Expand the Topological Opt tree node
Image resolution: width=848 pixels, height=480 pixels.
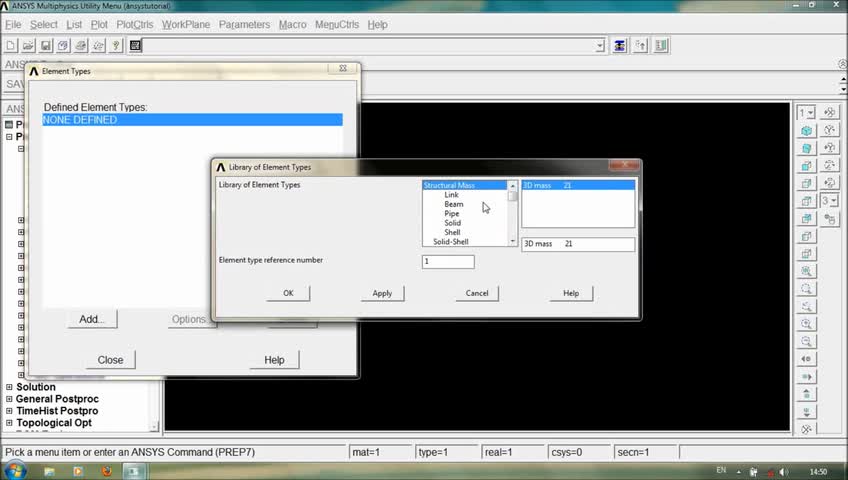tap(9, 423)
